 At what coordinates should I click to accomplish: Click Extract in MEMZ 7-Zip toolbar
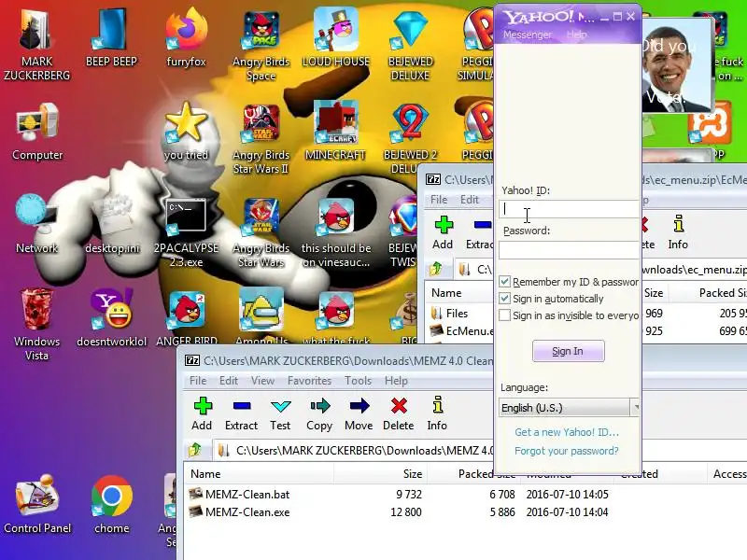tap(242, 413)
